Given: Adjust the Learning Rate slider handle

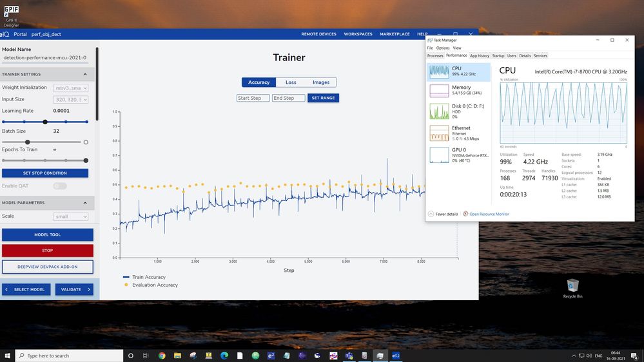Looking at the screenshot, I should point(45,122).
